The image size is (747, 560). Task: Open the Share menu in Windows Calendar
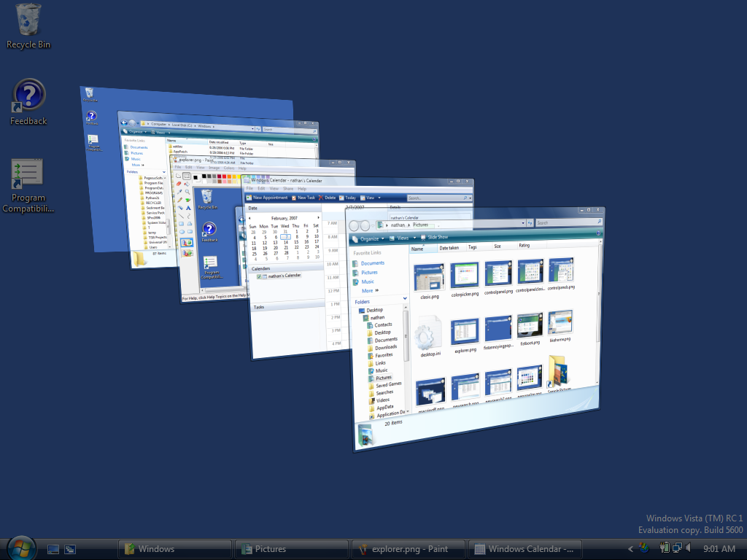coord(287,189)
